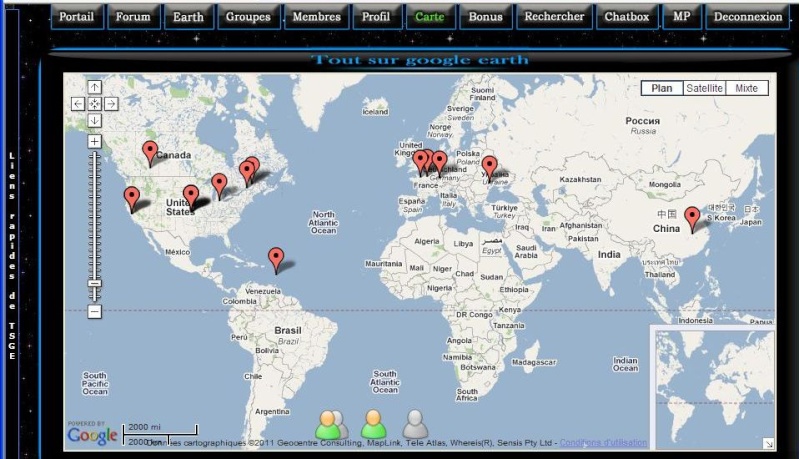Open MP private messages

pyautogui.click(x=682, y=17)
